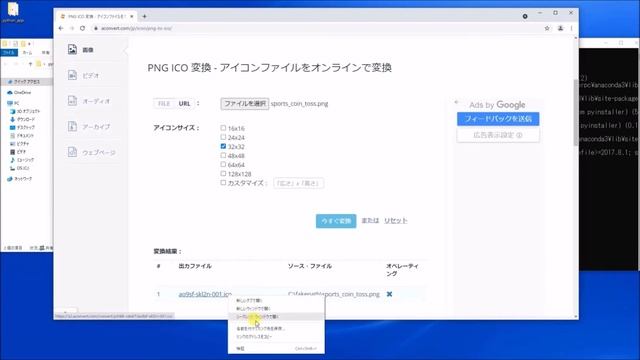Click the sidebar collapse arrow

tap(126, 51)
